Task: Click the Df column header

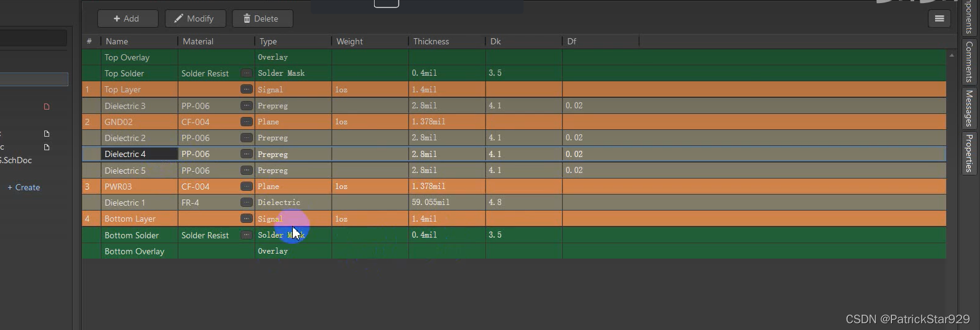Action: pos(601,41)
